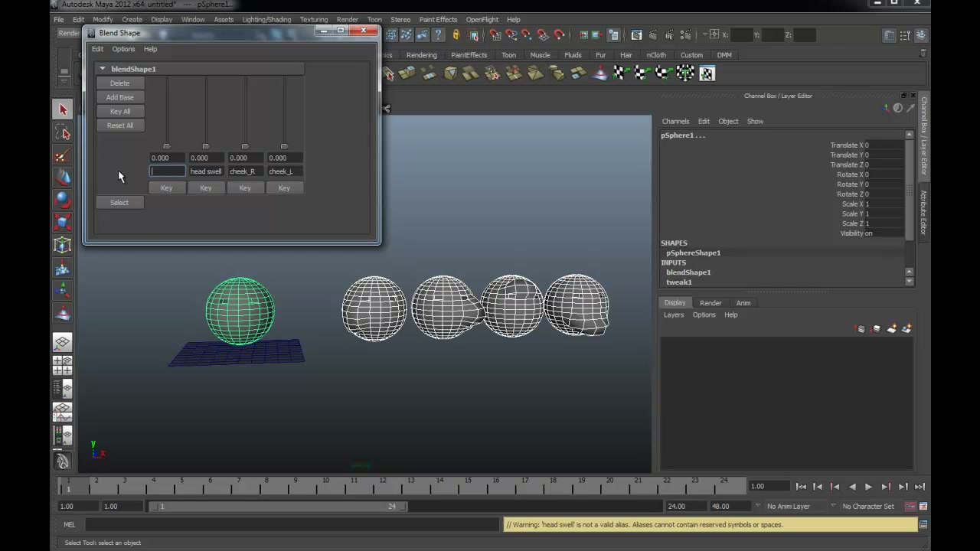Toggle Channel Box display icon in status line

[921, 35]
